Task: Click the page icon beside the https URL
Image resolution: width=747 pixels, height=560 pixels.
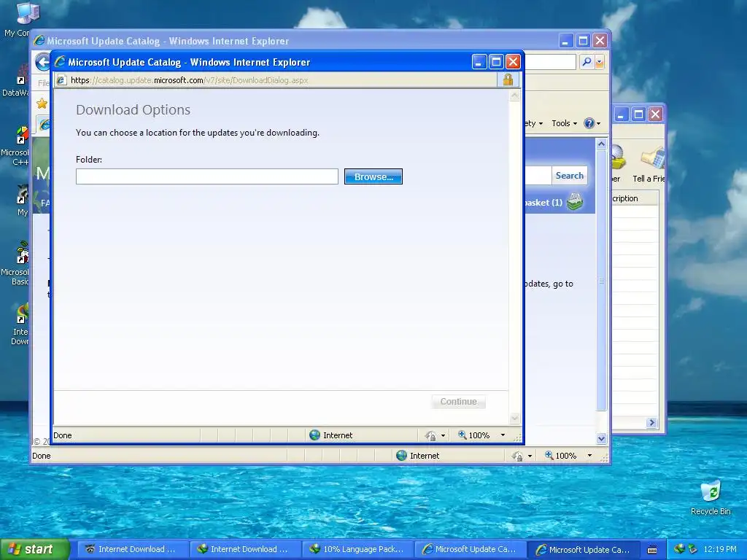Action: click(61, 80)
